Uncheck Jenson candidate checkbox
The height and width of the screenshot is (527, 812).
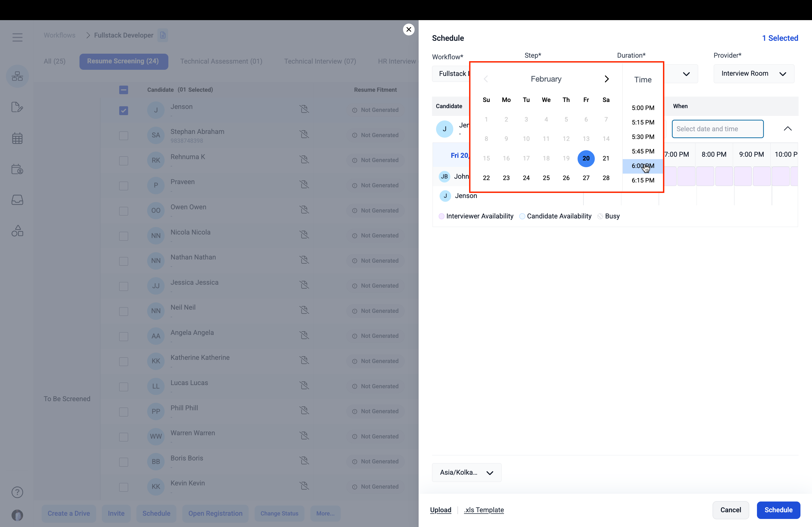tap(124, 111)
